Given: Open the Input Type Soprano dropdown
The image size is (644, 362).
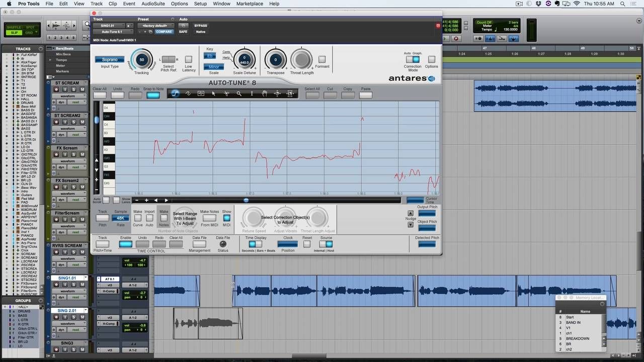Looking at the screenshot, I should coord(110,59).
